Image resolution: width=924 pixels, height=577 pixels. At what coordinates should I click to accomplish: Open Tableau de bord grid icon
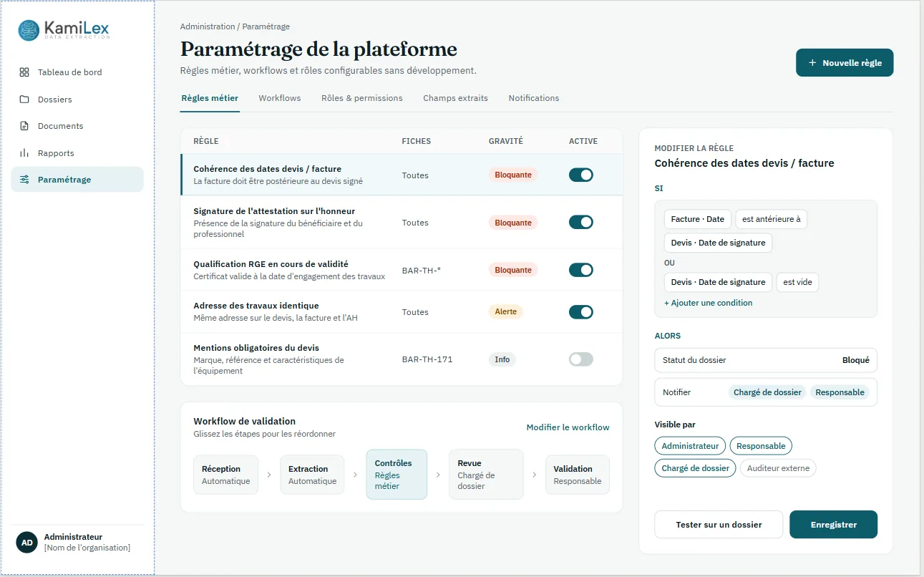(24, 72)
